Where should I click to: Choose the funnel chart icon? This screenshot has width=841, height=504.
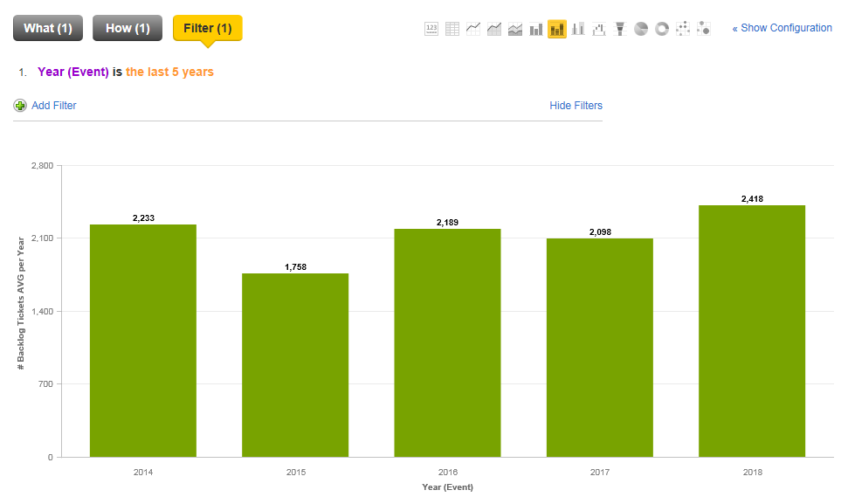pos(620,29)
